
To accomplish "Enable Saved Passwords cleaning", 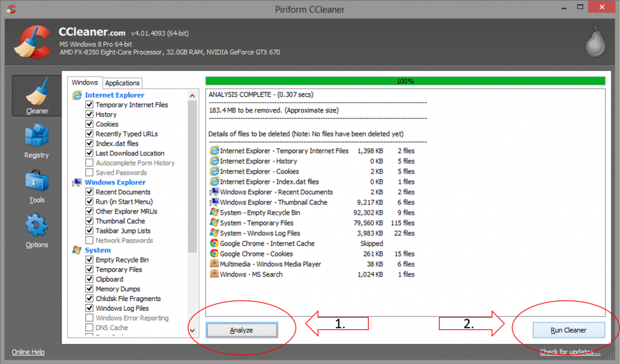I will [90, 172].
